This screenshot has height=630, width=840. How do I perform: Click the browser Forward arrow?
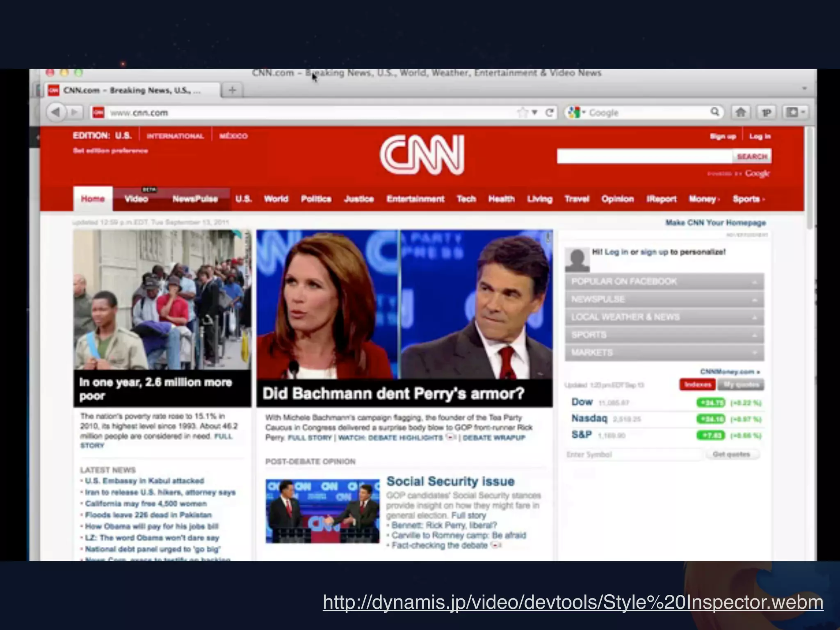74,112
